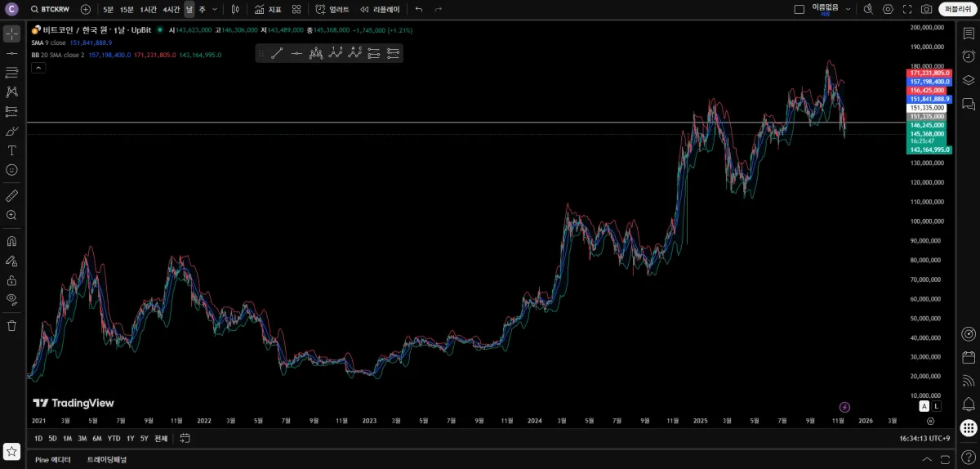Viewport: 980px width, 469px height.
Task: Toggle Magnet mode in left toolbar
Action: click(x=11, y=241)
